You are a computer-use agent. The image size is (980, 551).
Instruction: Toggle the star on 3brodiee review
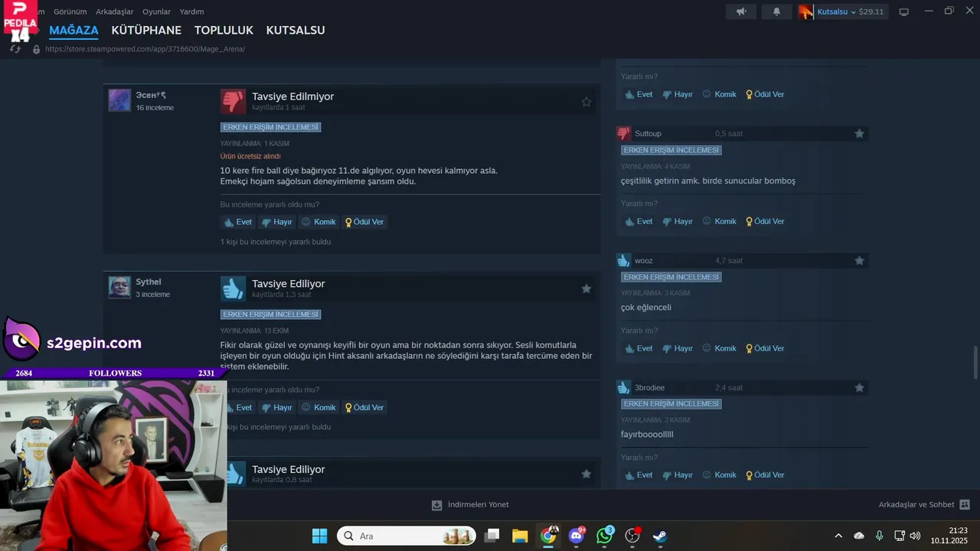click(x=859, y=388)
